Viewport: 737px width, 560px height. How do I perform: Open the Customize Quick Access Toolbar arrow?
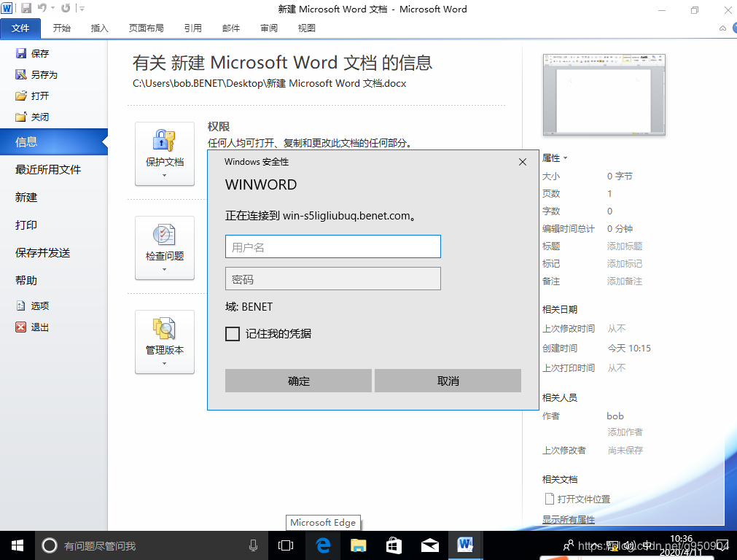click(x=82, y=9)
